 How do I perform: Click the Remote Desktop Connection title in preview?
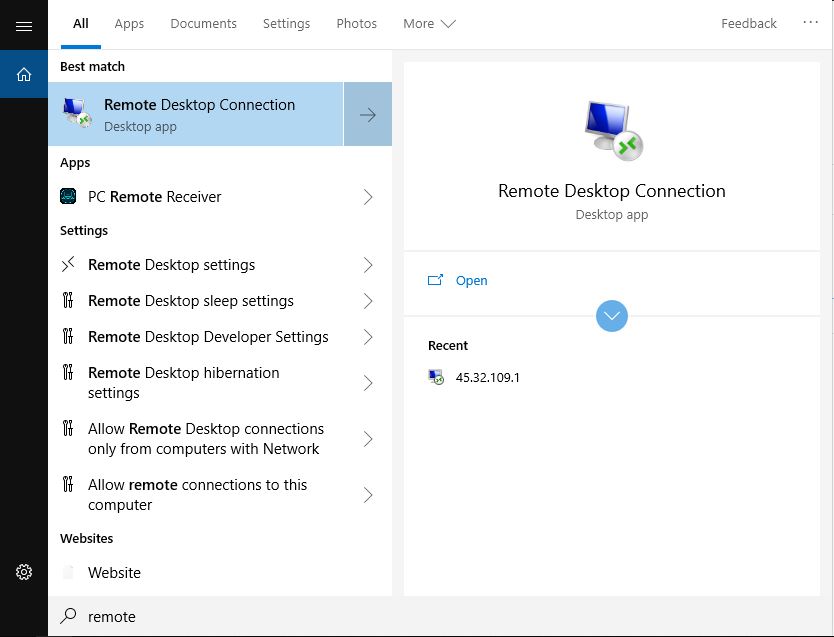(612, 191)
